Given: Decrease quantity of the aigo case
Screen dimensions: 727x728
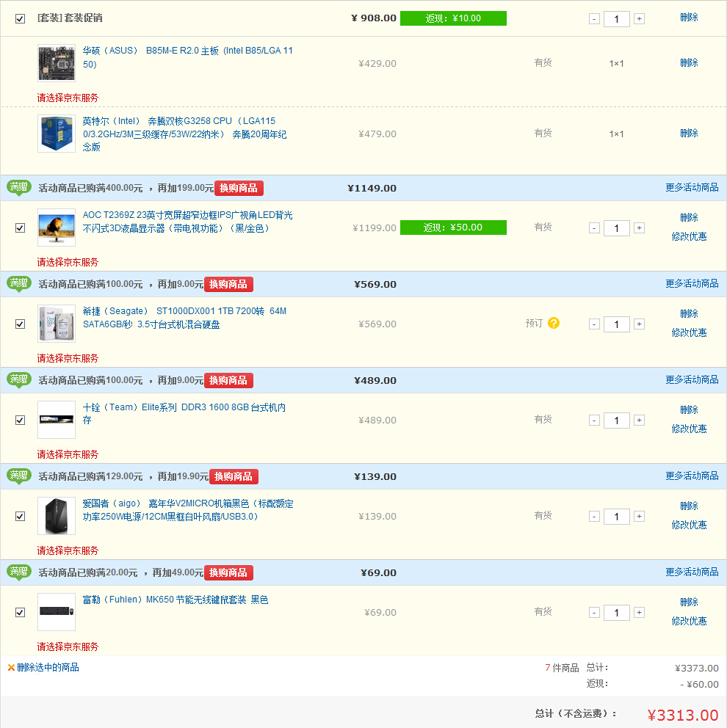Looking at the screenshot, I should coord(594,517).
